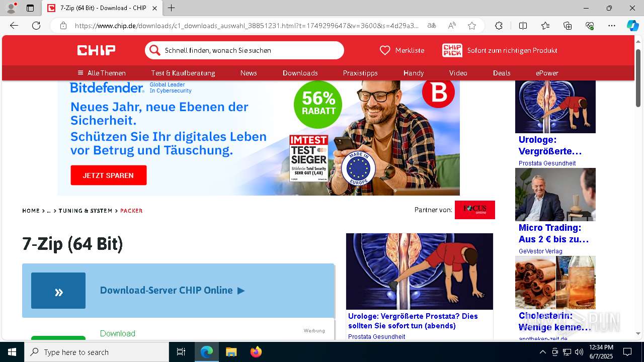The width and height of the screenshot is (644, 362).
Task: Click the JETZT SPAREN ad button
Action: (x=109, y=175)
